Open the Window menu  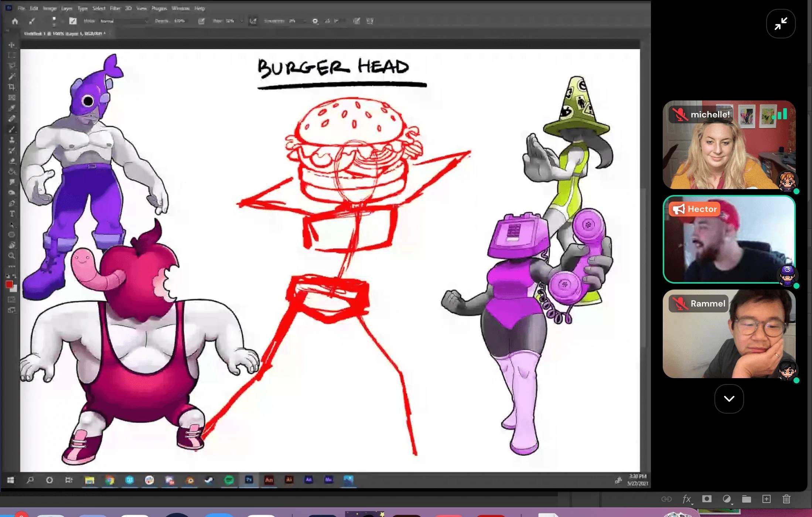(x=180, y=8)
